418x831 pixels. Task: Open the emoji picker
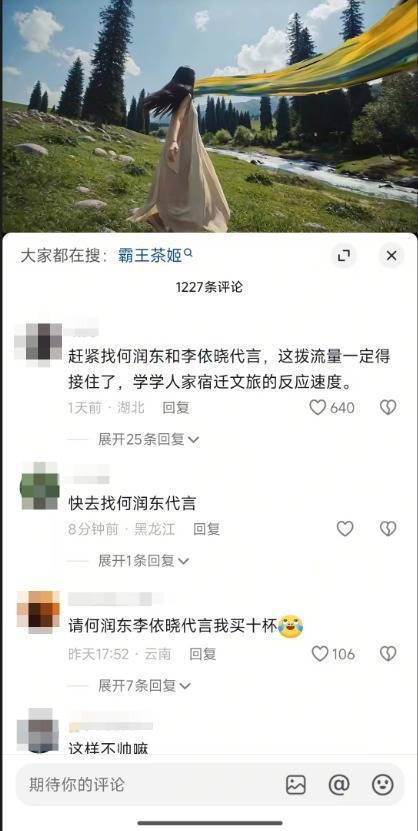click(383, 784)
